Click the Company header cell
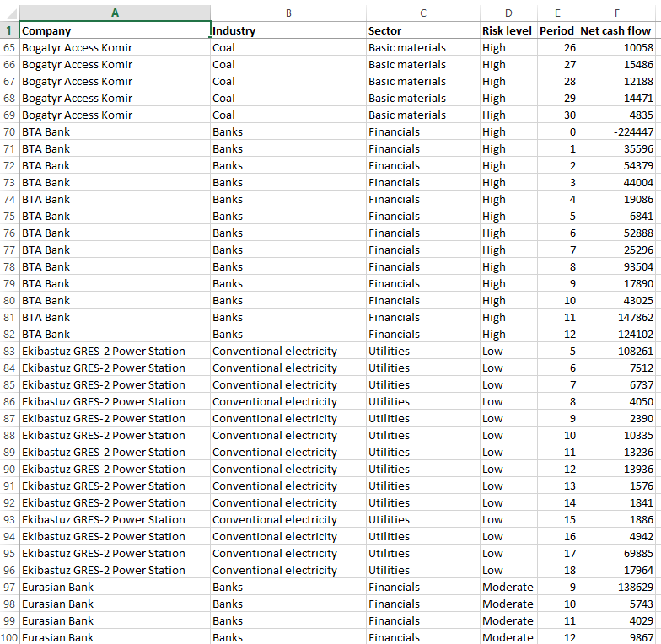Screen dimensions: 661x644 point(115,30)
